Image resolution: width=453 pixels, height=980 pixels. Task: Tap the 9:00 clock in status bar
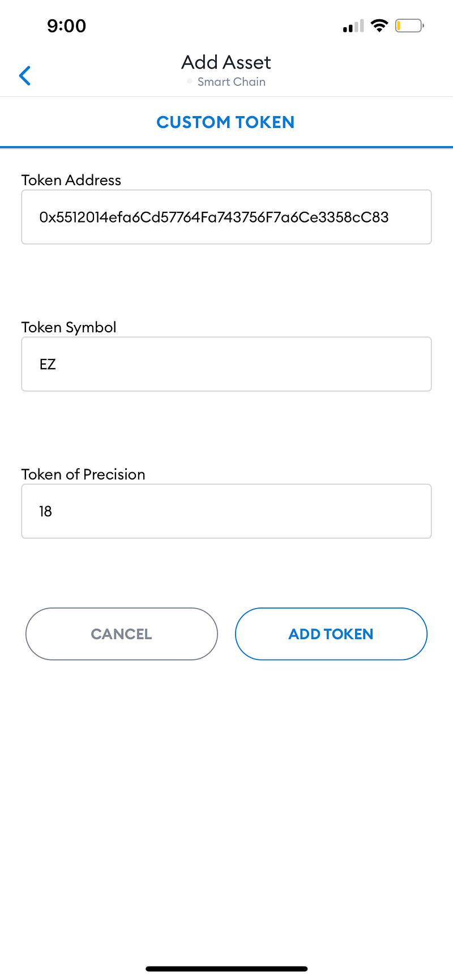click(67, 26)
